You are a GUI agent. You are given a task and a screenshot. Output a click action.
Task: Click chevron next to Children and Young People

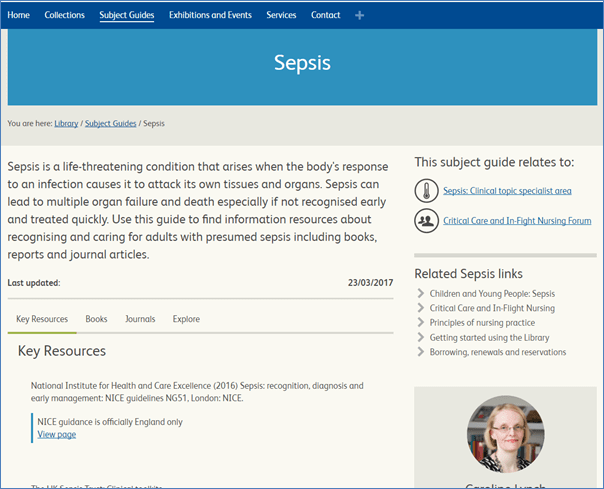[x=420, y=294]
